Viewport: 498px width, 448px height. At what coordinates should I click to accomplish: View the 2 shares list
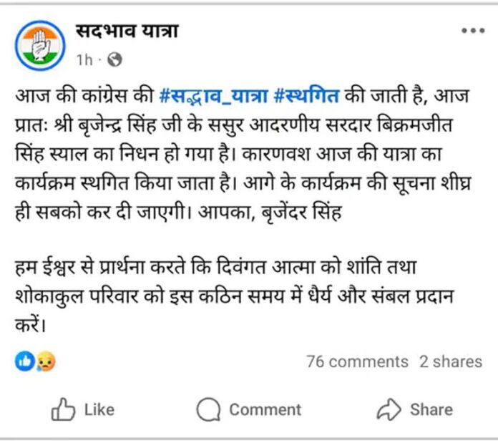(x=451, y=362)
